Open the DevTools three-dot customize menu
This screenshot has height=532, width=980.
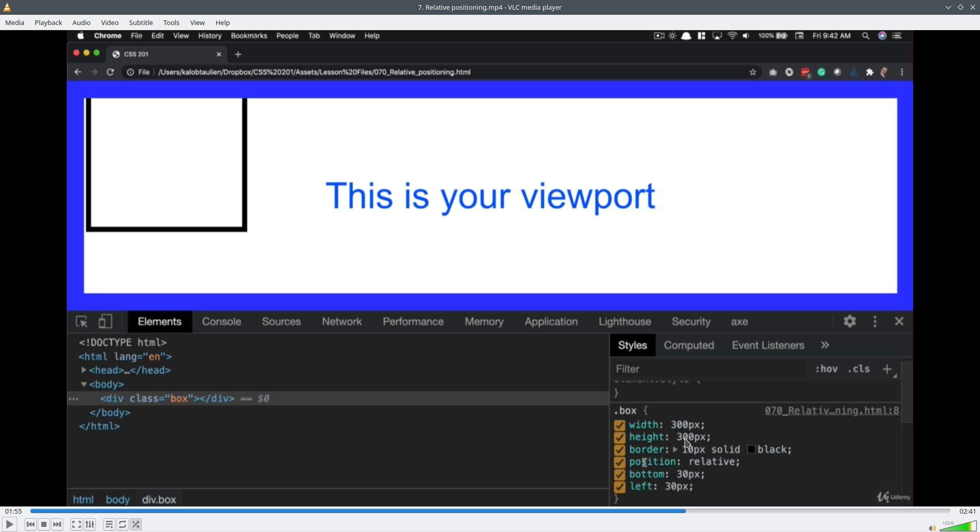pyautogui.click(x=875, y=321)
